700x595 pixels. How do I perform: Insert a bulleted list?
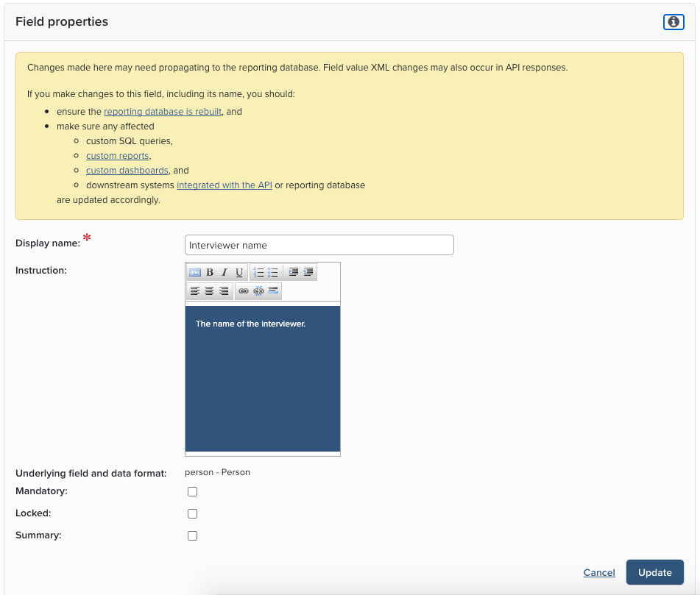pos(272,272)
